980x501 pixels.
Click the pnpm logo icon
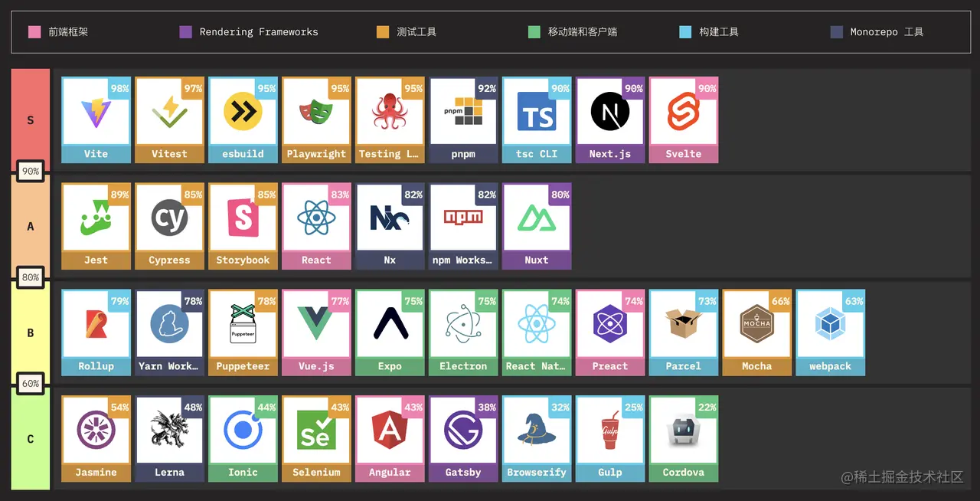(463, 113)
